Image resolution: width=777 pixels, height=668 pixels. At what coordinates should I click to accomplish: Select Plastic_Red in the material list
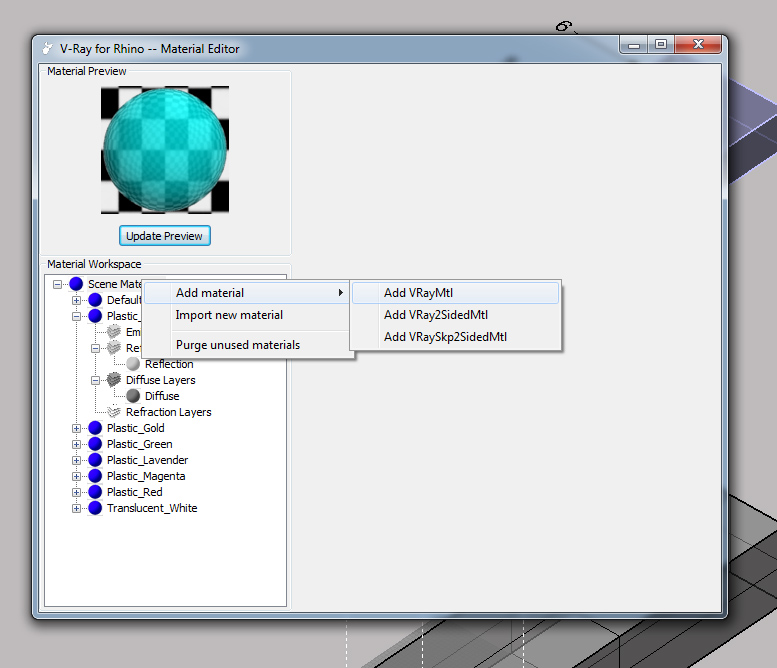tap(135, 492)
